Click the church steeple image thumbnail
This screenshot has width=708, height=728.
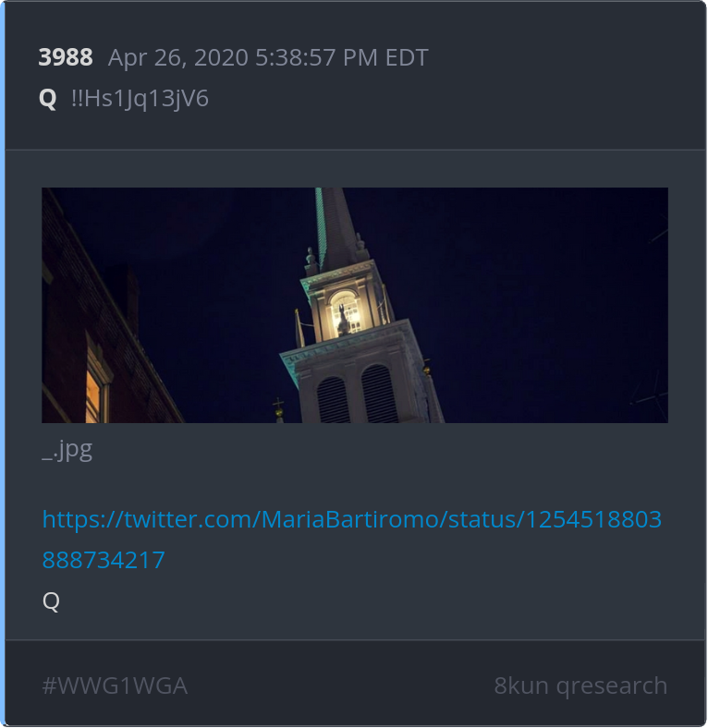coord(355,305)
